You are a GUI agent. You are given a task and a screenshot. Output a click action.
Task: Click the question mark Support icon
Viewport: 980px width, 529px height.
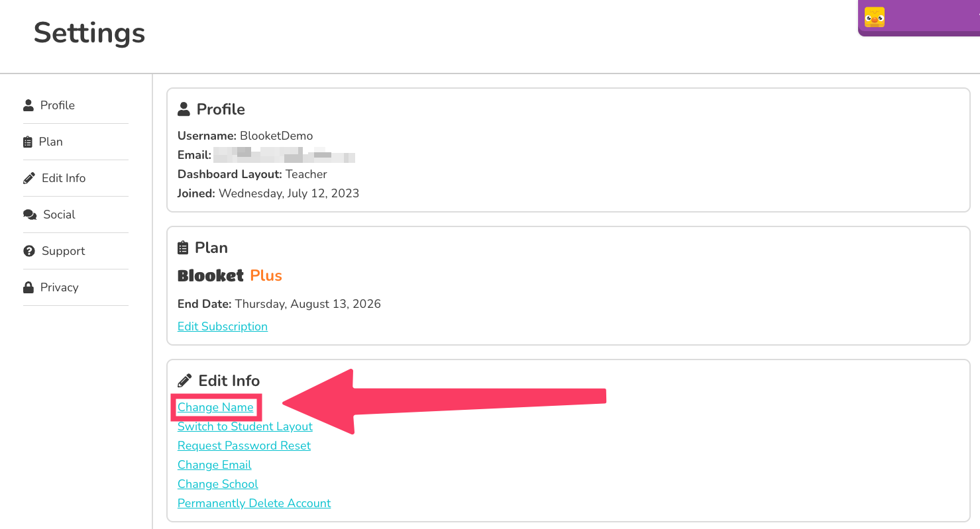click(x=28, y=251)
